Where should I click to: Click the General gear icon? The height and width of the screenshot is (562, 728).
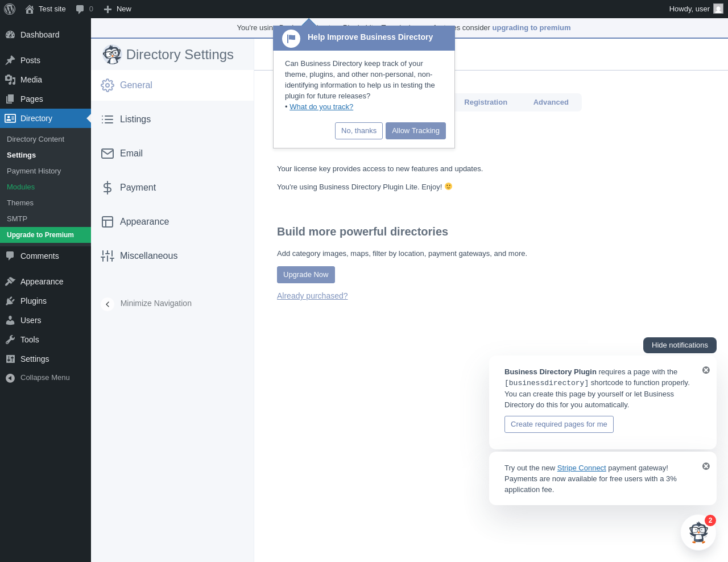(x=107, y=85)
